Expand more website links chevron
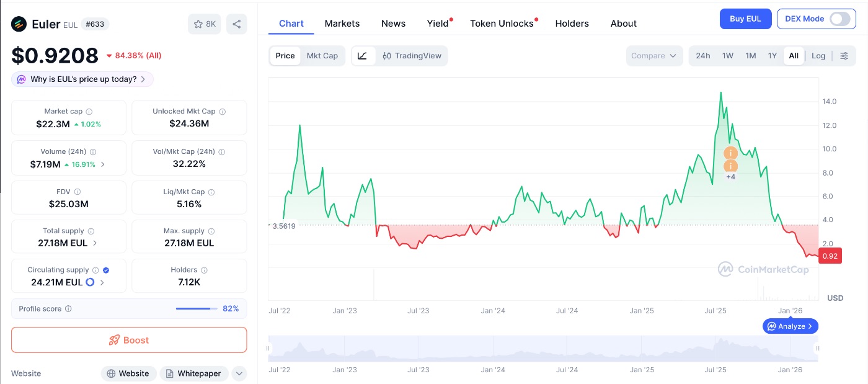Screen dimensions: 868x384 [x=239, y=373]
